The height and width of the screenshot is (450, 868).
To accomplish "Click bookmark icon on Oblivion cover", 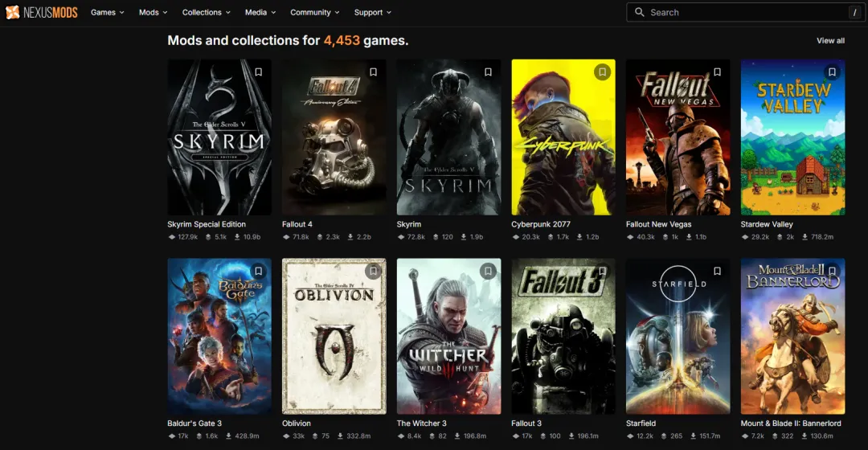I will tap(373, 272).
